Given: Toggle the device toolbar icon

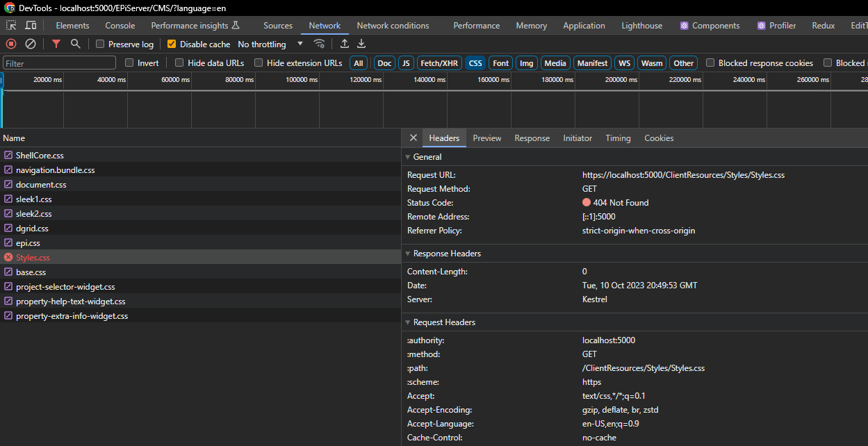Looking at the screenshot, I should tap(31, 26).
